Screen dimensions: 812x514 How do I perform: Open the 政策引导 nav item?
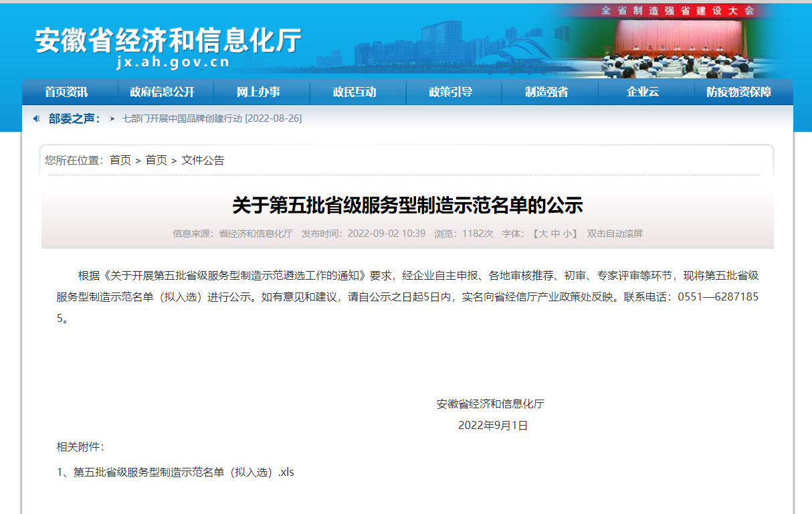point(451,92)
